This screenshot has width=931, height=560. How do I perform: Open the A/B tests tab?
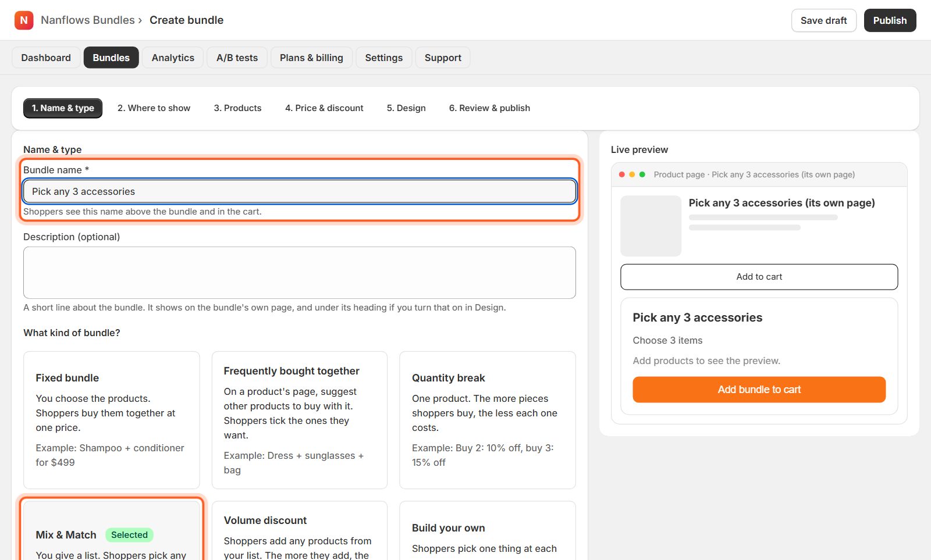(x=237, y=58)
